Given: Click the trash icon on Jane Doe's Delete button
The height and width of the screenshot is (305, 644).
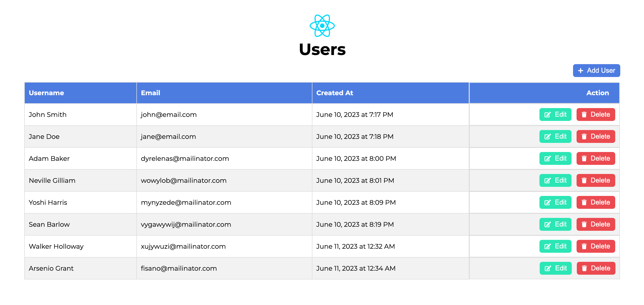Looking at the screenshot, I should coord(584,136).
